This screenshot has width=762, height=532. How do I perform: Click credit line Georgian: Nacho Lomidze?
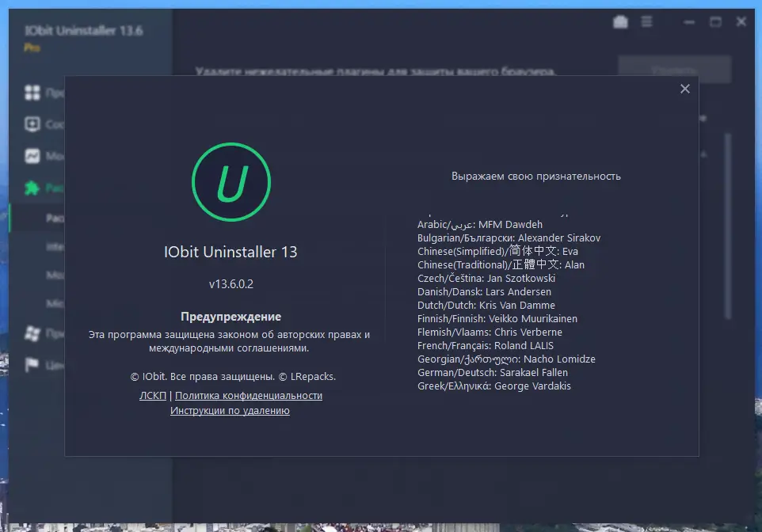[506, 359]
